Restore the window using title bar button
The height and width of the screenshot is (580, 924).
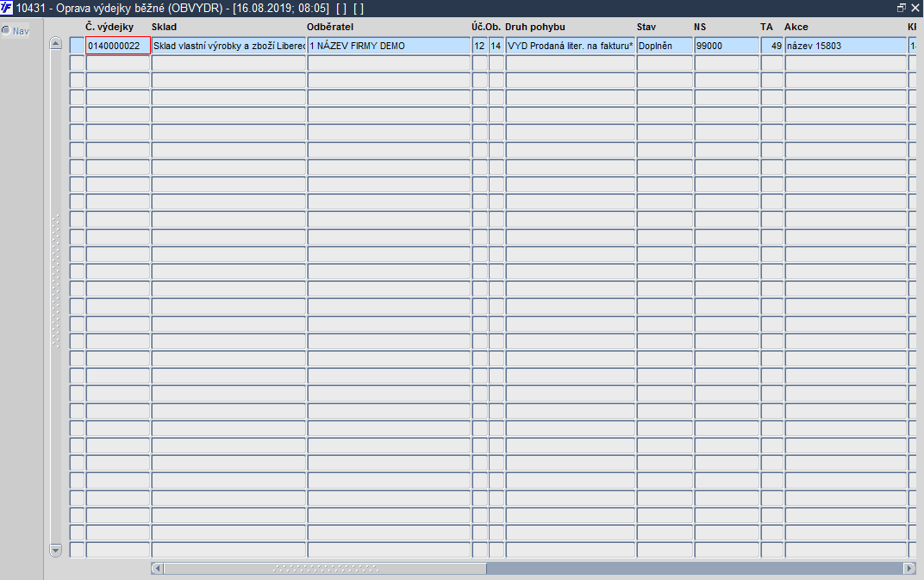[x=902, y=8]
